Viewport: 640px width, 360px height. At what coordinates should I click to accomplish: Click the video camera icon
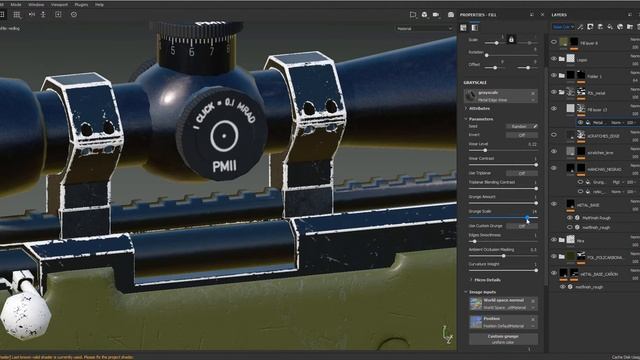[436, 15]
